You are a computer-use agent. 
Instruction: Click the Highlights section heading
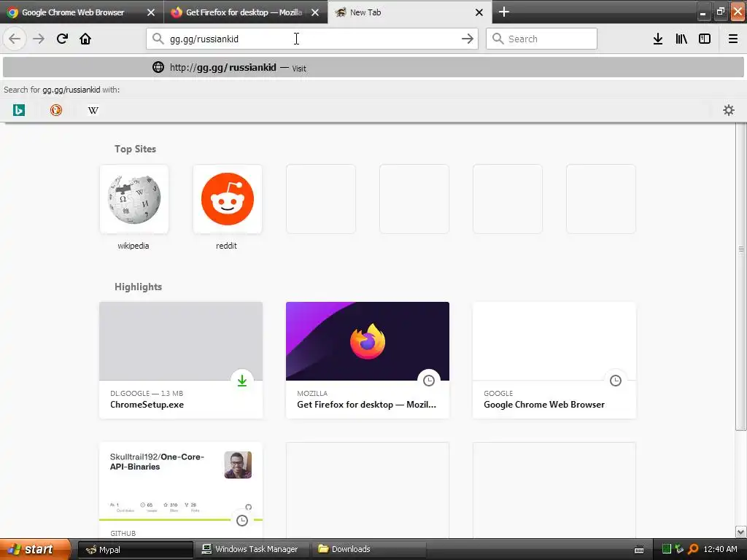138,287
